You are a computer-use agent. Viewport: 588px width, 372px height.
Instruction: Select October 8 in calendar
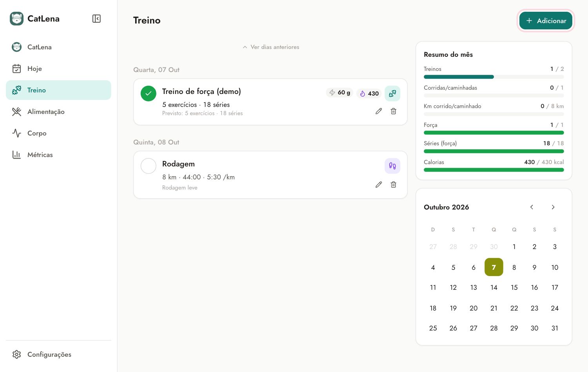[x=514, y=267]
